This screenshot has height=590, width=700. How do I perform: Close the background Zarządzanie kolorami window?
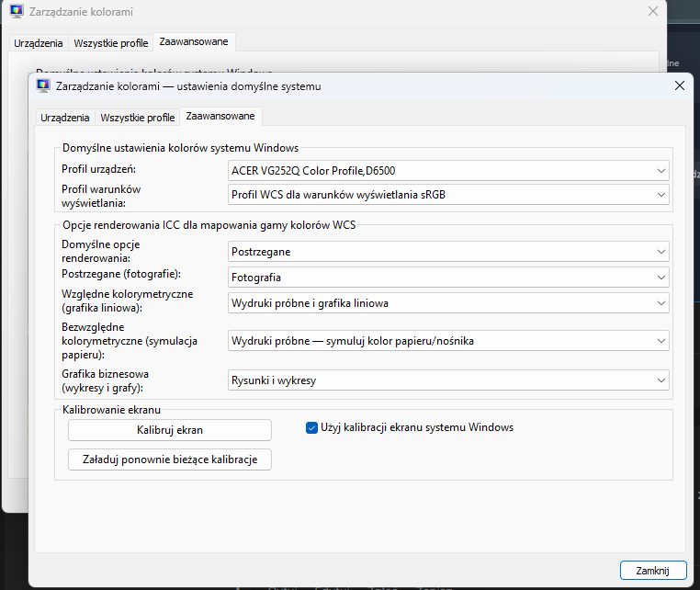(x=652, y=11)
